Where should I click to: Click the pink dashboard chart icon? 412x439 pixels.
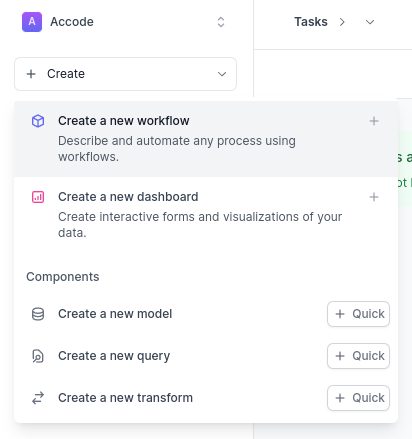[38, 197]
